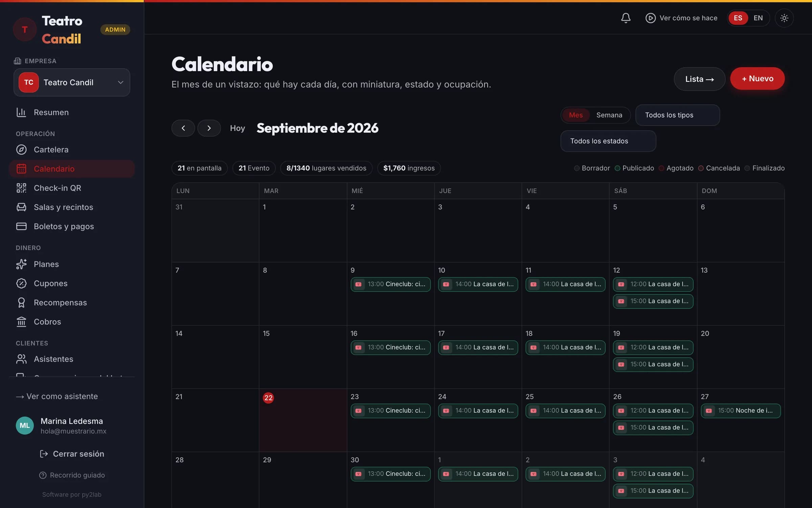Open the notifications bell
The width and height of the screenshot is (812, 508).
tap(626, 18)
